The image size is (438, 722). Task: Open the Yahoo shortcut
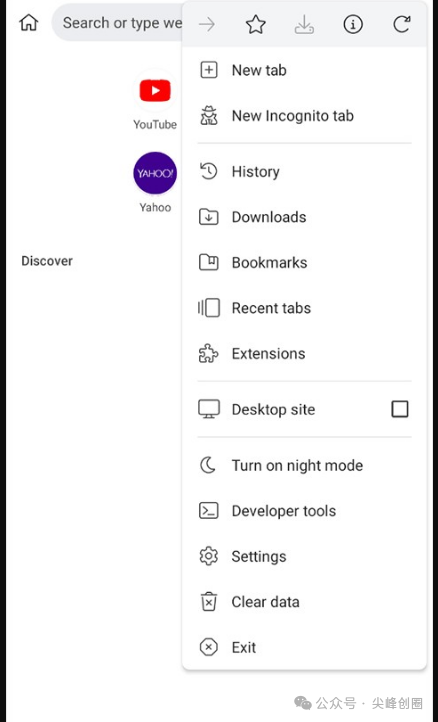[x=155, y=182]
